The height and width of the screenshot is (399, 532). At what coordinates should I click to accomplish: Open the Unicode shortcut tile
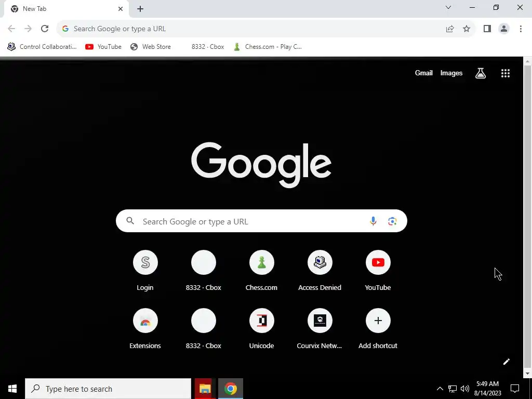tap(262, 329)
